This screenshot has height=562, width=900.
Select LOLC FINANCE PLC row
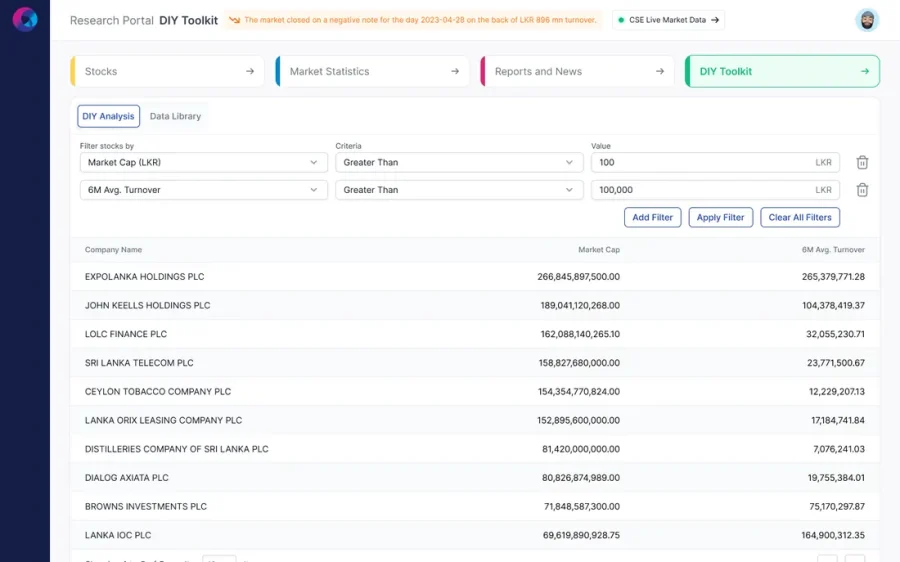point(475,334)
